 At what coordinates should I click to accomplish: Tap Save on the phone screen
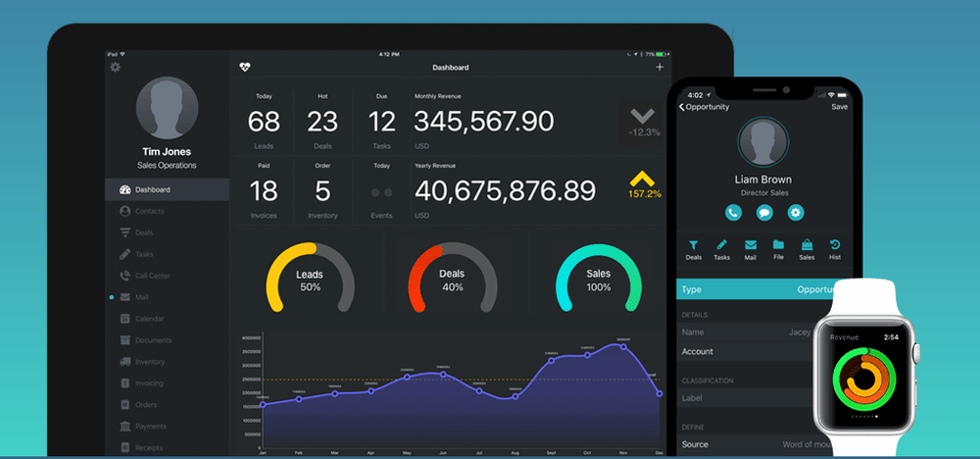click(x=840, y=107)
